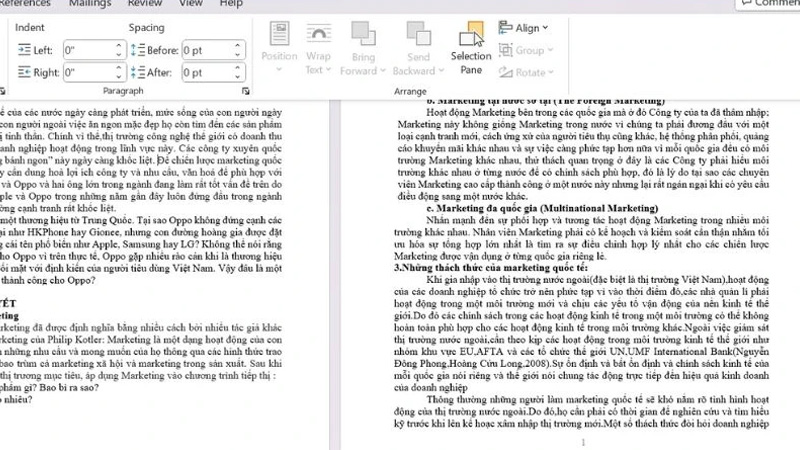Viewport: 800px width, 450px height.
Task: Increase the Spacing Before value
Action: 237,46
